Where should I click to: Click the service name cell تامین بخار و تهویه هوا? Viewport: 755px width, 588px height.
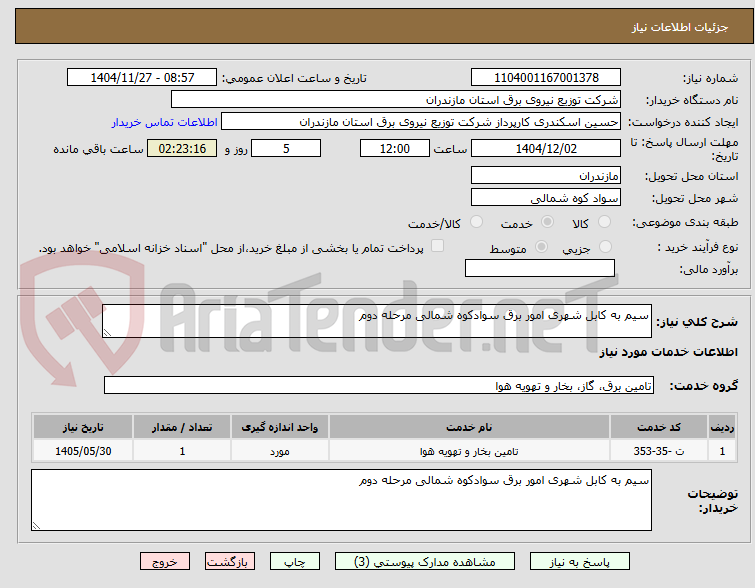[x=469, y=451]
